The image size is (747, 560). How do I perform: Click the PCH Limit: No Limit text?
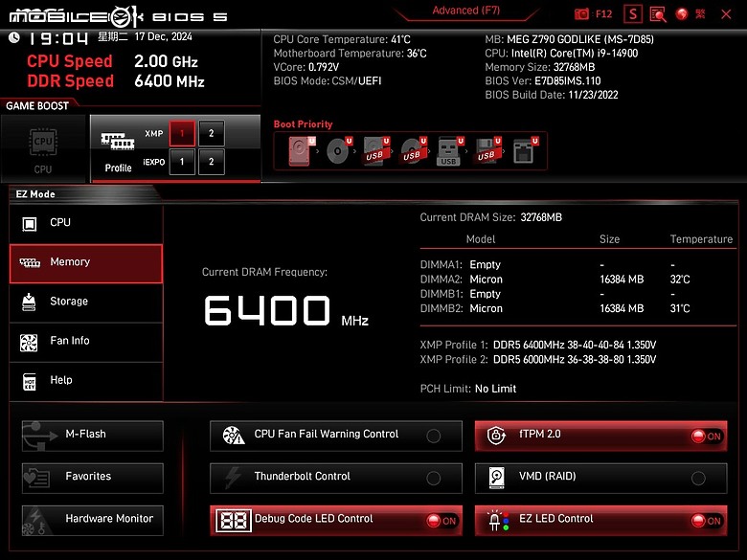point(467,389)
